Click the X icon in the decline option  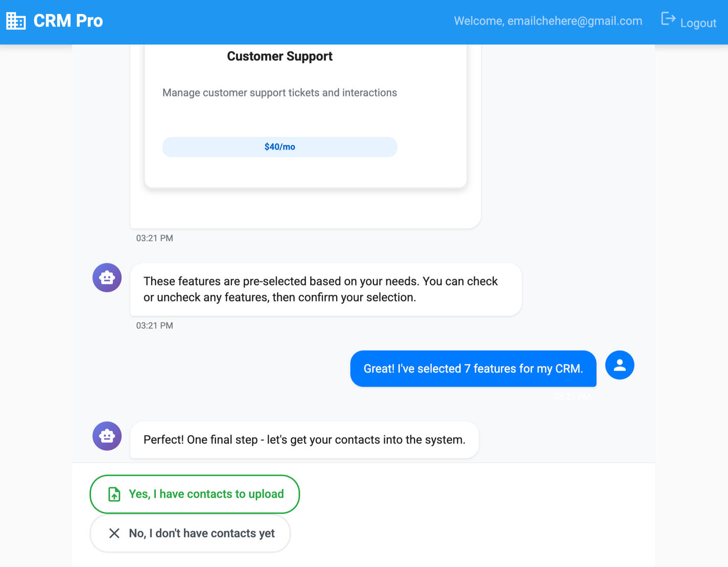(114, 533)
